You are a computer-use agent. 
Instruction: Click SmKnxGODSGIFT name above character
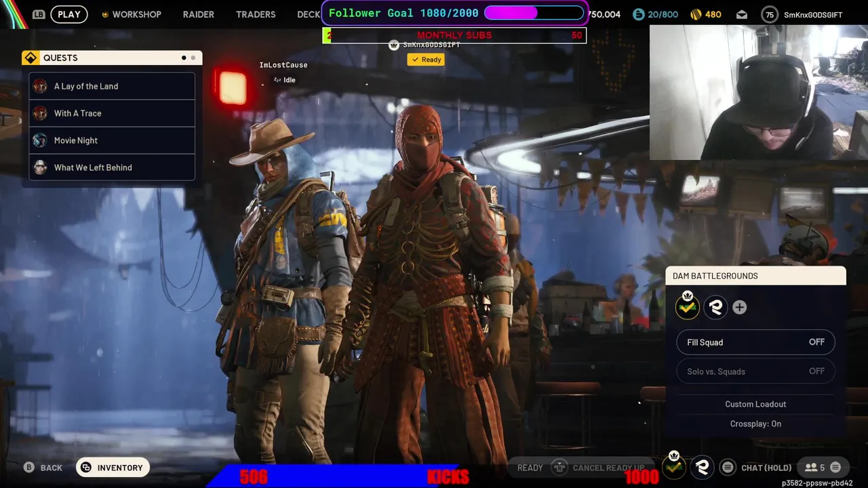pos(431,45)
